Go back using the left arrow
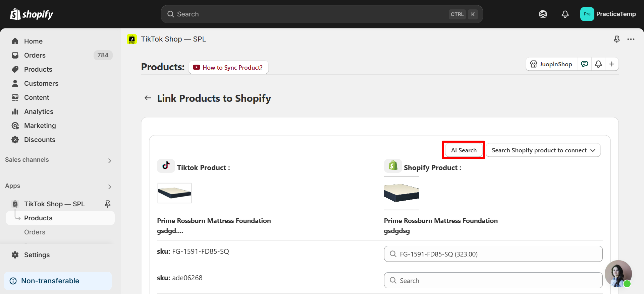Screen dimensions: 644x294 point(148,98)
